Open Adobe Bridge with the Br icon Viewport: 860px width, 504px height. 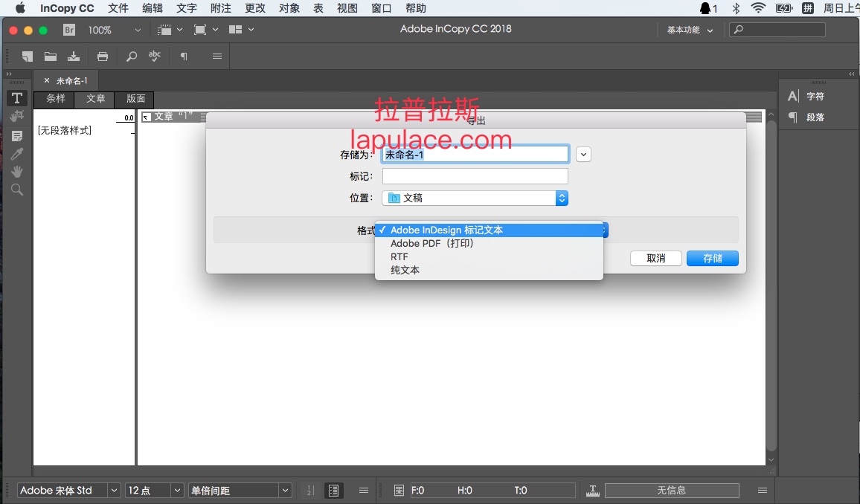coord(69,30)
